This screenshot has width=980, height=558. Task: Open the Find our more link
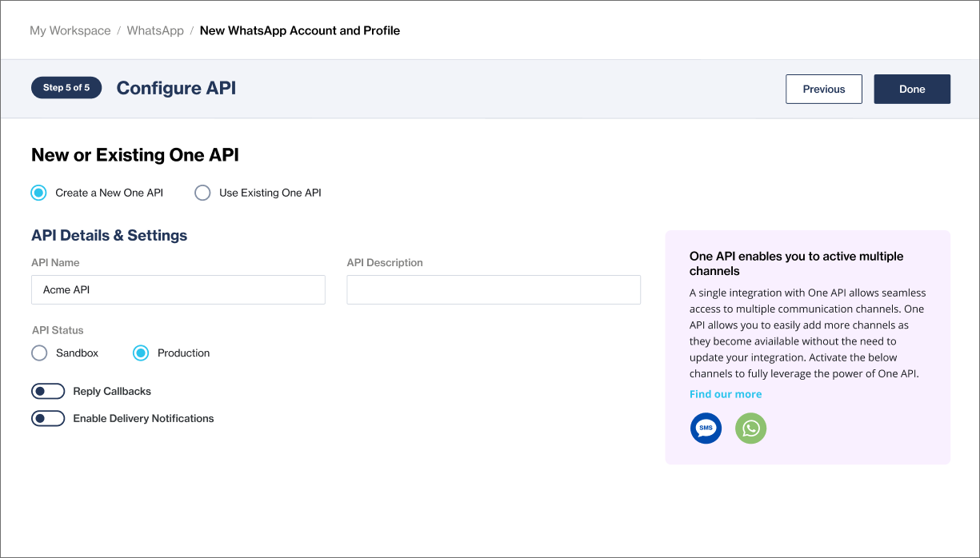coord(725,394)
